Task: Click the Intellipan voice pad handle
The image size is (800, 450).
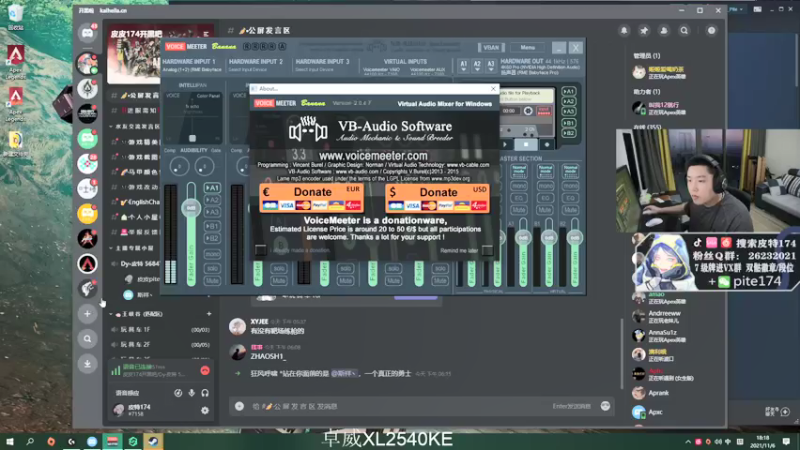Action: (192, 138)
